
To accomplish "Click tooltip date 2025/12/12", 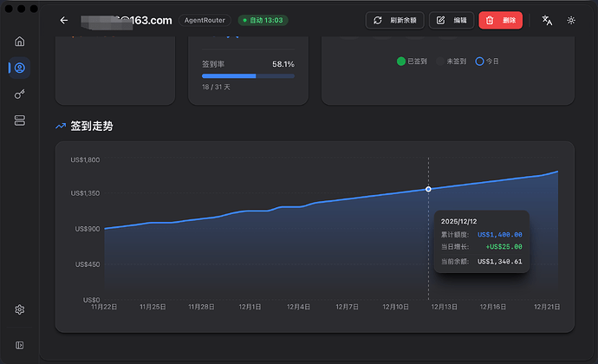I will 458,221.
